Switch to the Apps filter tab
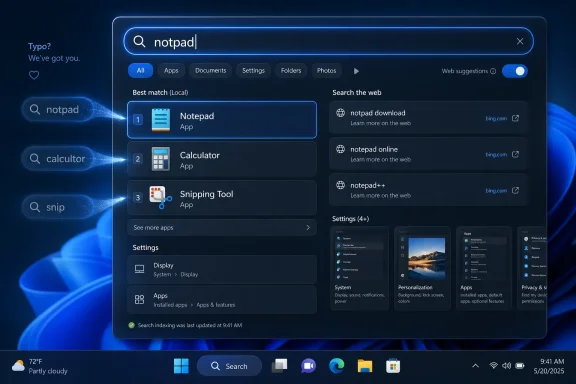The image size is (576, 384). 171,71
